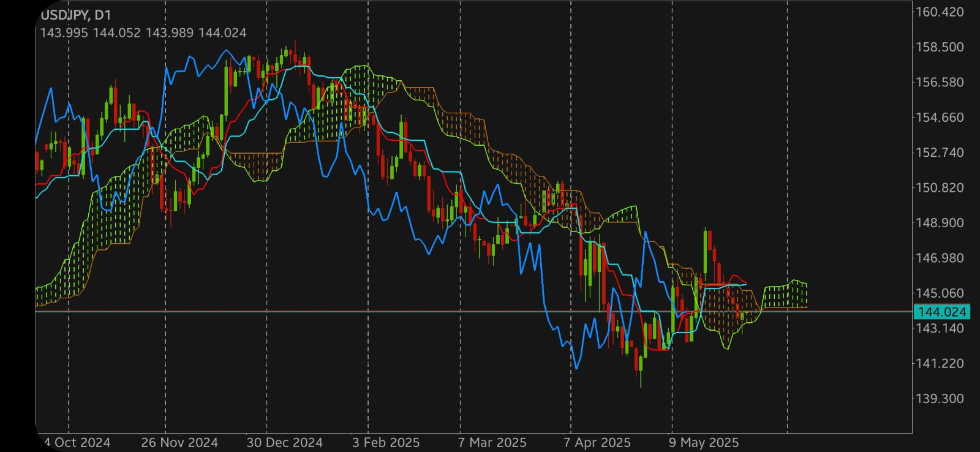The height and width of the screenshot is (452, 980).
Task: Click the 143.140 price axis label
Action: pyautogui.click(x=939, y=328)
